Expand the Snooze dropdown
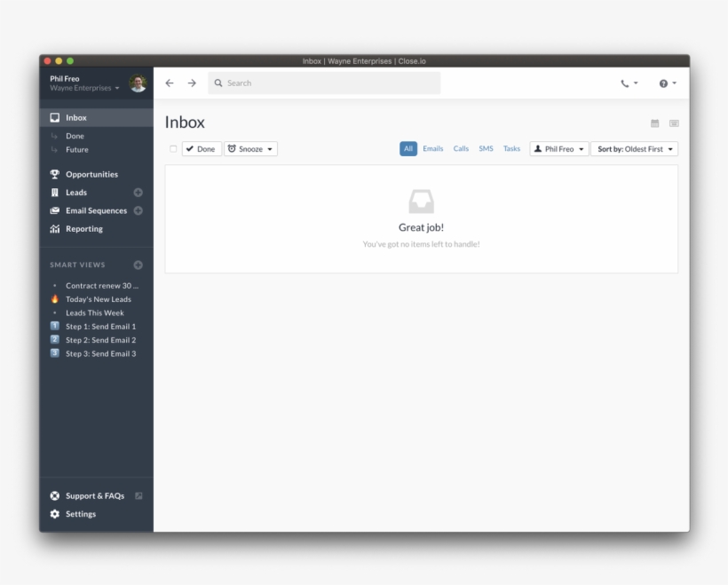This screenshot has height=585, width=728. pyautogui.click(x=251, y=149)
